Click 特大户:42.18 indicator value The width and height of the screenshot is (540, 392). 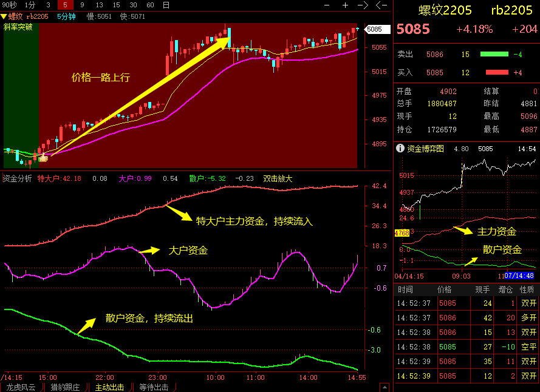tap(60, 178)
